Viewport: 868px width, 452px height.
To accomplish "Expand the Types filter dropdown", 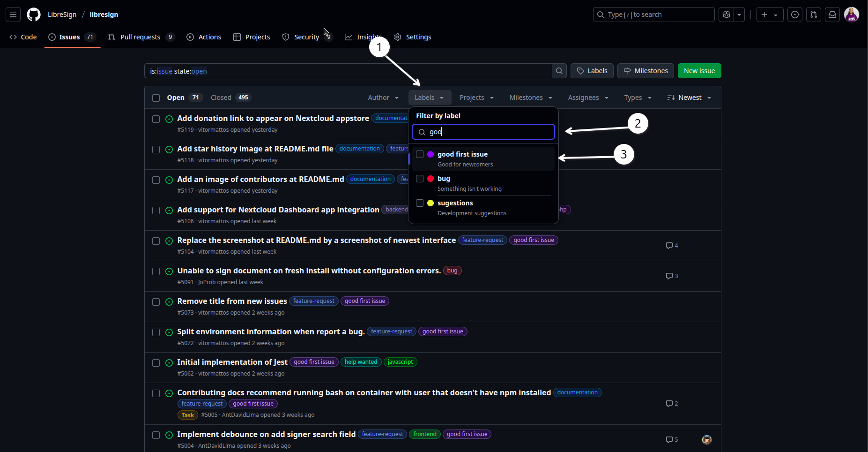I will point(638,98).
